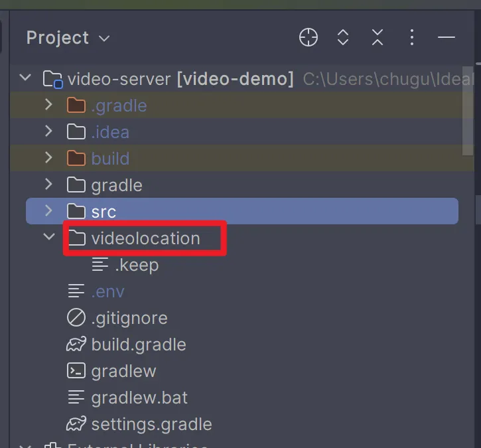Click the Collapse All icon
This screenshot has width=481, height=448.
pyautogui.click(x=378, y=38)
